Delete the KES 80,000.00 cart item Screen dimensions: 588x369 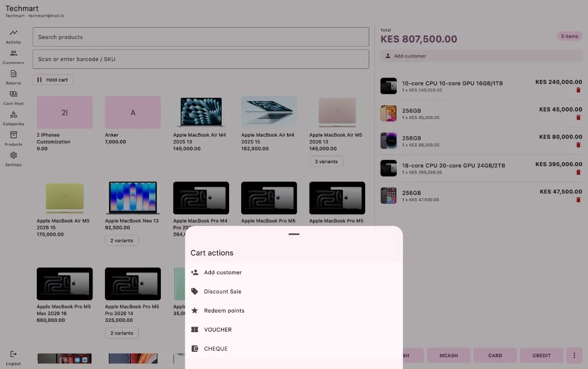point(578,145)
